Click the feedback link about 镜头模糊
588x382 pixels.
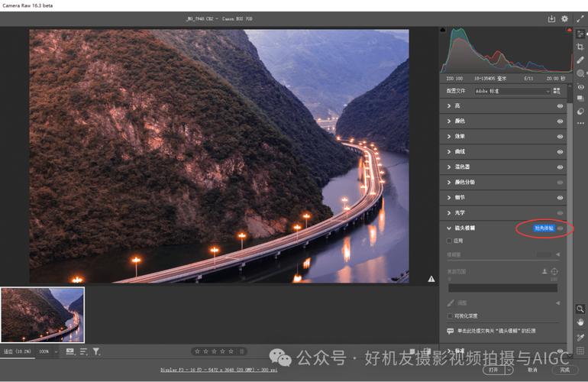[x=496, y=331]
